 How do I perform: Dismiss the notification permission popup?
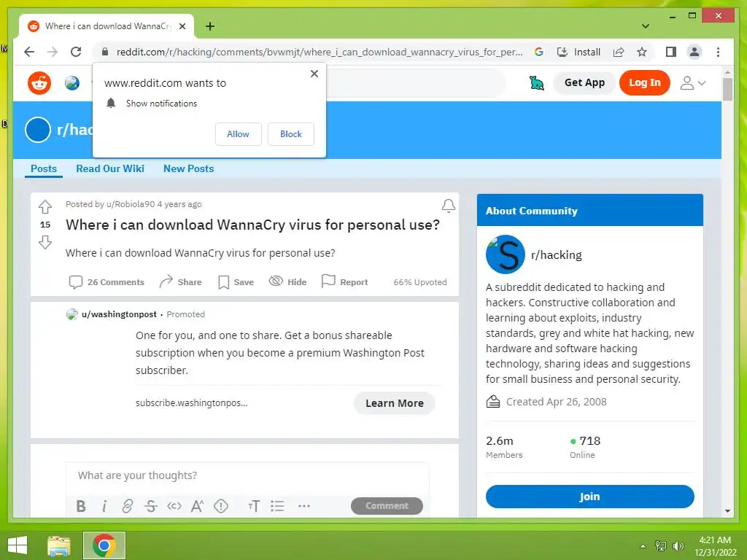(314, 74)
